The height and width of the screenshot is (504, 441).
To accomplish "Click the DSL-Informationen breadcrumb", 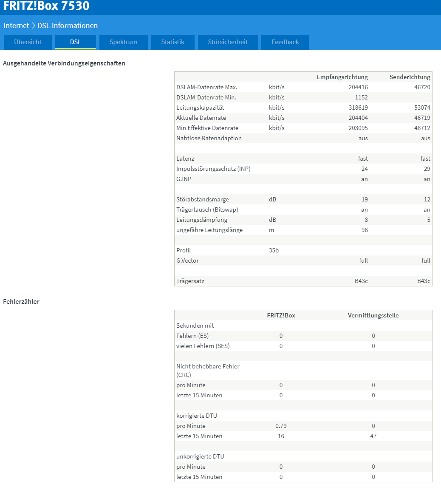I will click(68, 26).
